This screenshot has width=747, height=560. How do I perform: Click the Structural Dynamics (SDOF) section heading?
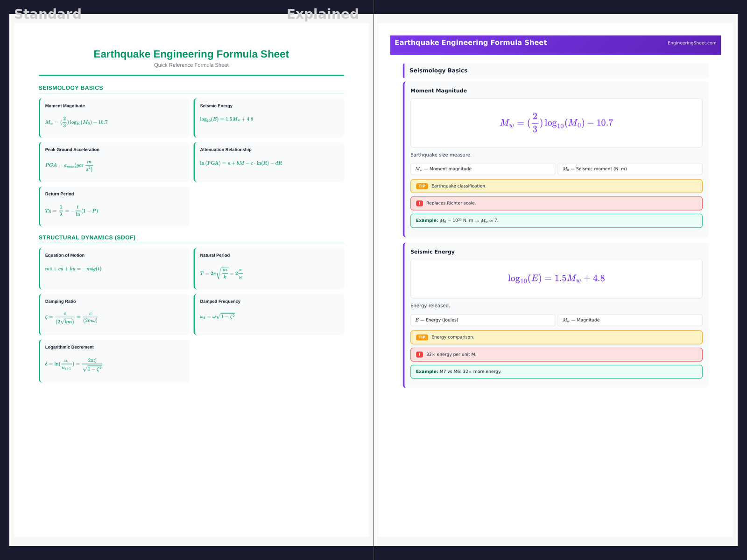(x=87, y=238)
